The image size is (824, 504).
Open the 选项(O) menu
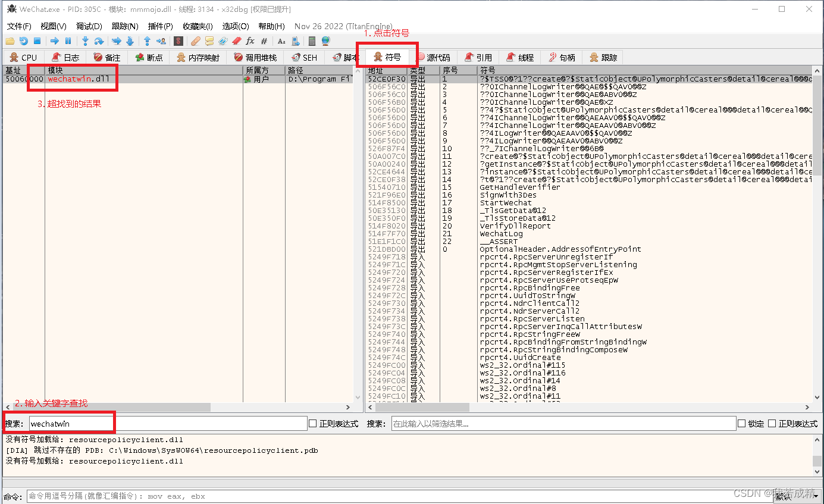tap(236, 26)
